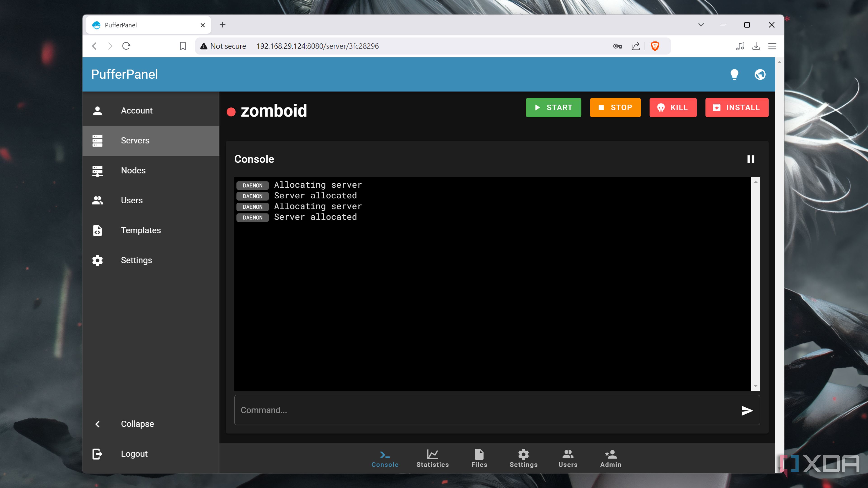This screenshot has height=488, width=868.
Task: Collapse the sidebar navigation
Action: pos(137,424)
